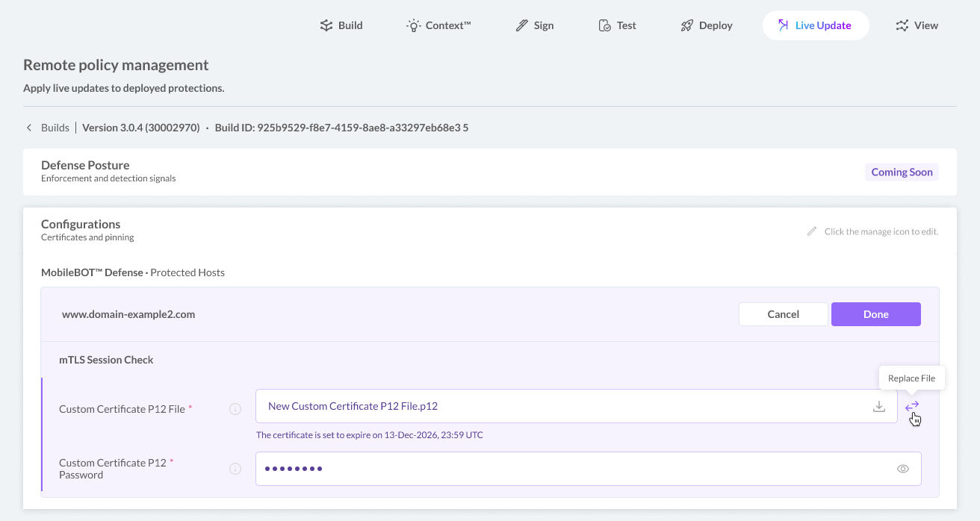
Task: Click MobileBOT™ Defense Protected Hosts label
Action: [133, 272]
